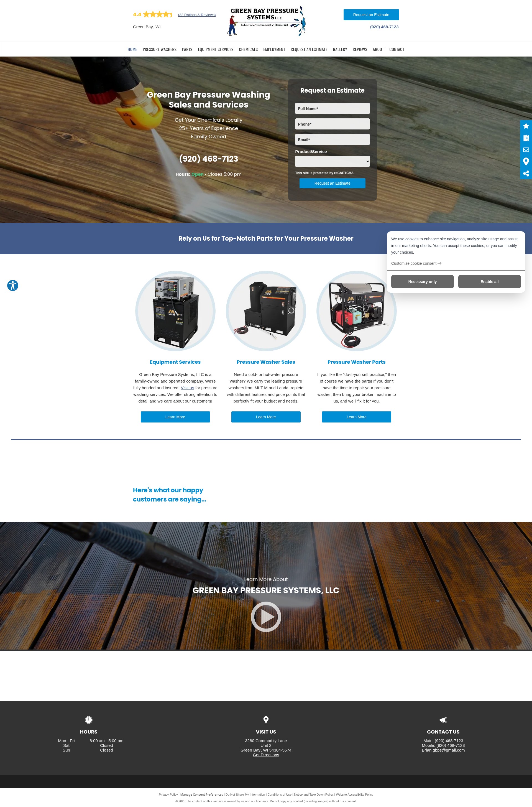Screen dimensions: 532x807
Task: Click the Brian.gbps@gmail.com email link
Action: (443, 750)
